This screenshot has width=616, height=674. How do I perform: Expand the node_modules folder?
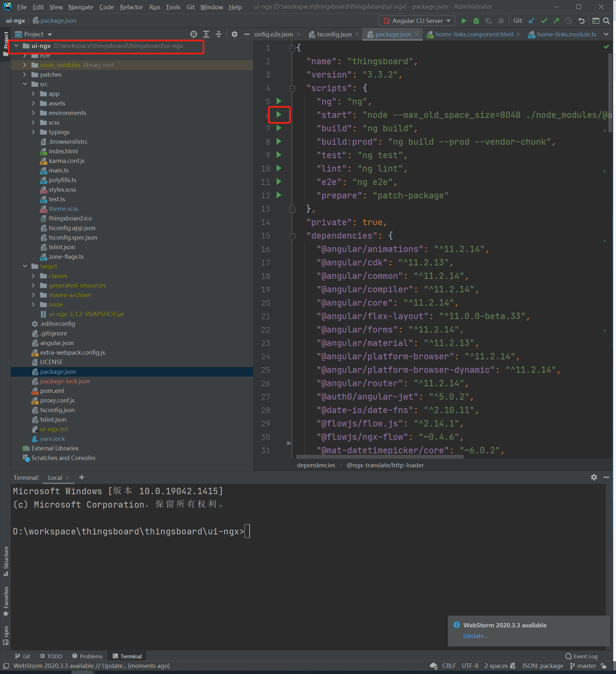click(x=25, y=65)
